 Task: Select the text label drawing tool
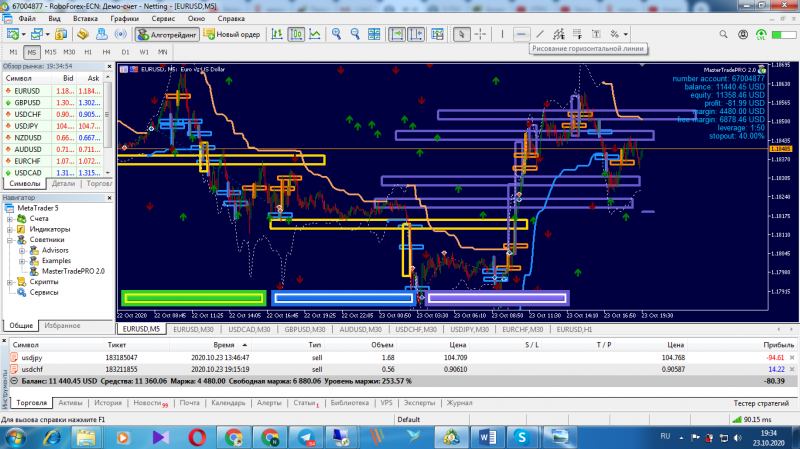click(x=597, y=34)
